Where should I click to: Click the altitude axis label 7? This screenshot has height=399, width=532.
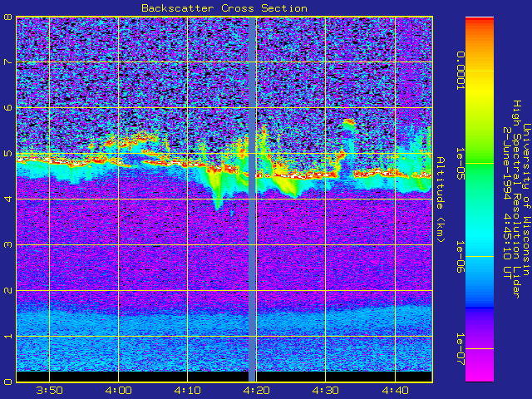[7, 62]
